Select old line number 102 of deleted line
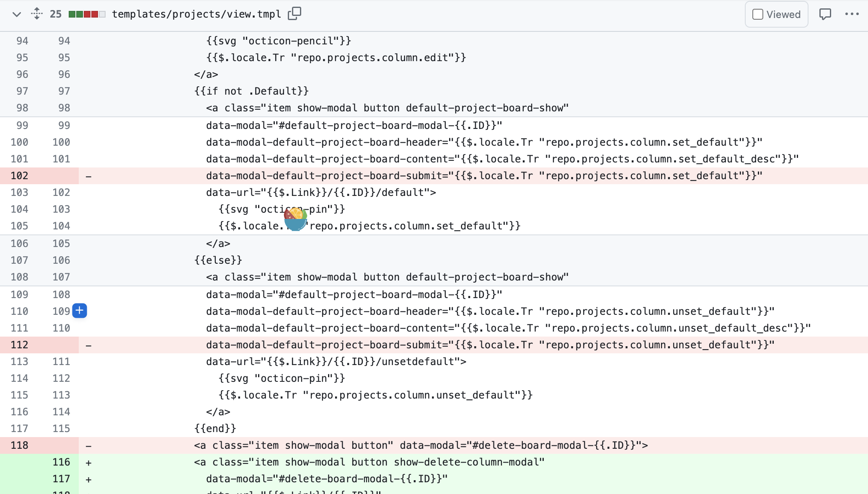This screenshot has height=494, width=868. [x=19, y=176]
